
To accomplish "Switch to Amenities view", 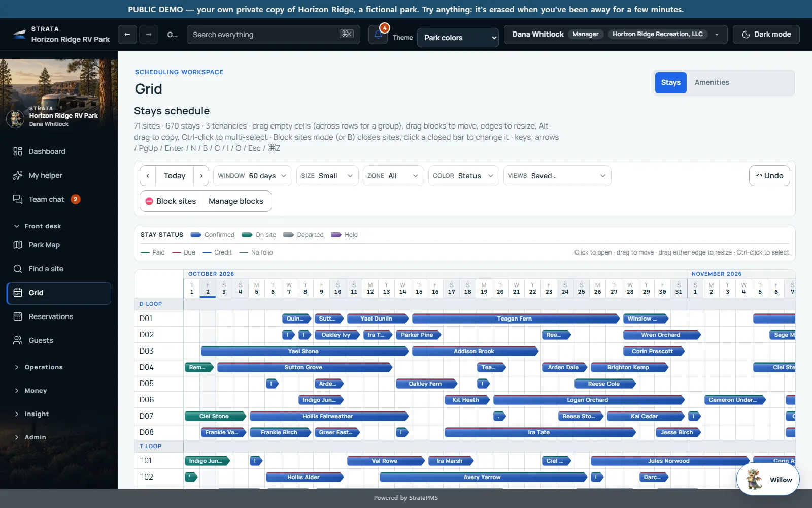I will [712, 82].
